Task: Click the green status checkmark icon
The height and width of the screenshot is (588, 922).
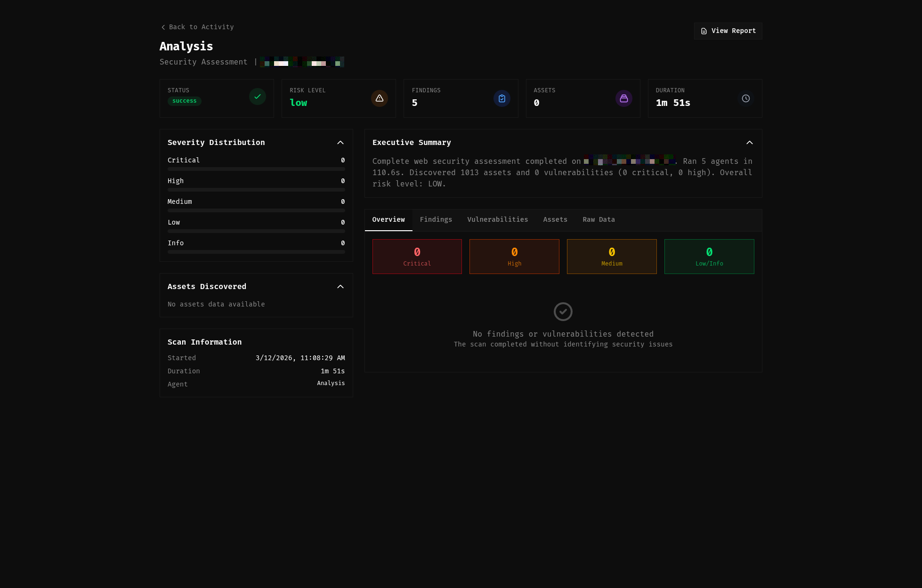Action: click(257, 97)
